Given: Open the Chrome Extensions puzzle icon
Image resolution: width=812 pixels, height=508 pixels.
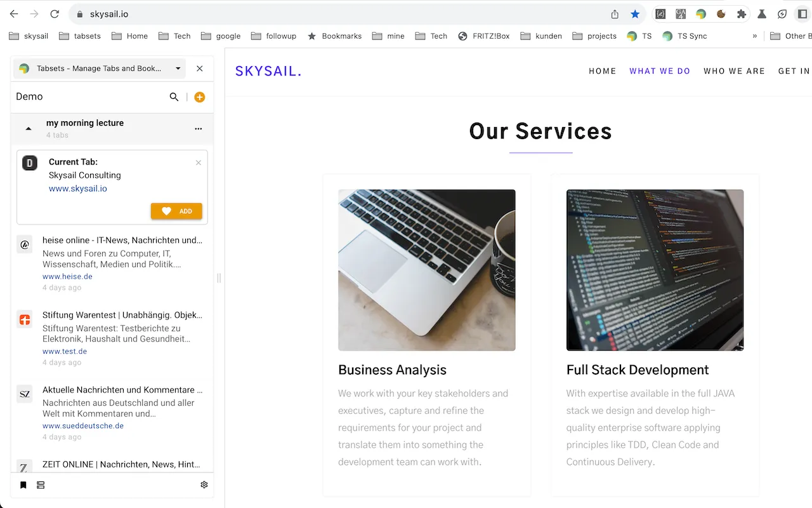Looking at the screenshot, I should tap(742, 13).
